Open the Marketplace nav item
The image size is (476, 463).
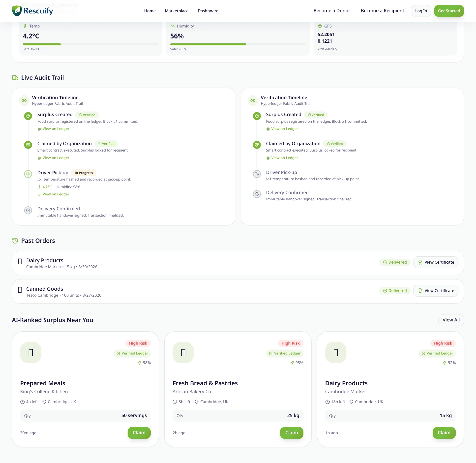click(x=177, y=11)
